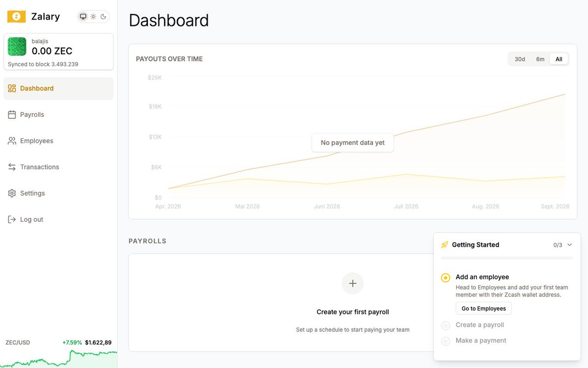Screen dimensions: 588x368
Task: Open the Transactions menu item
Action: click(58, 167)
